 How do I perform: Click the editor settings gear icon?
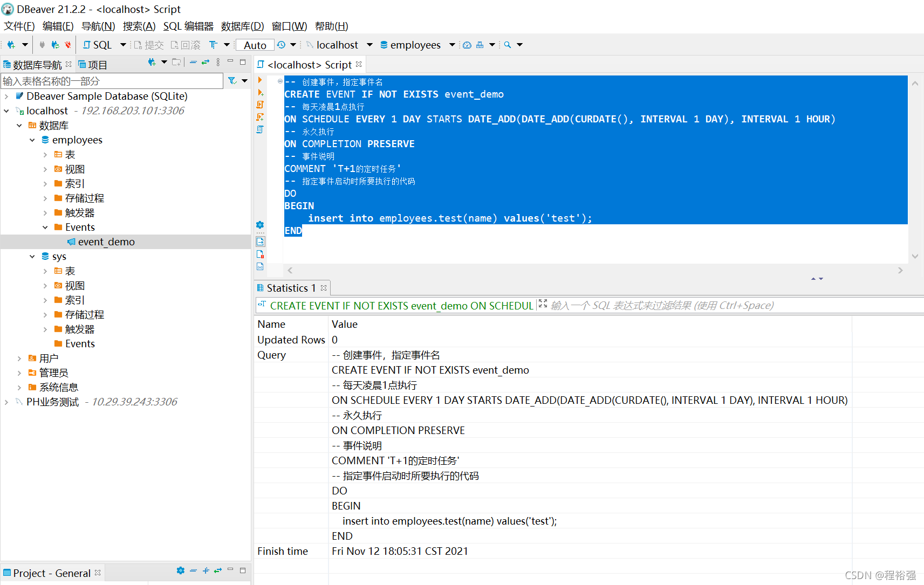click(260, 225)
